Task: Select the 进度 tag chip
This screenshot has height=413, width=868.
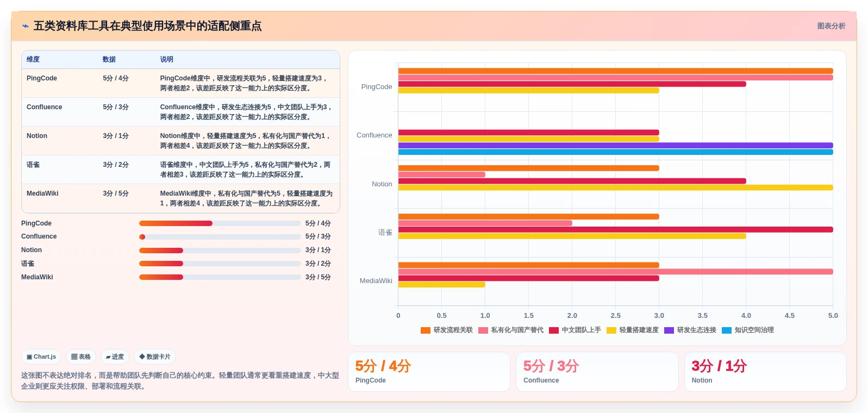Action: [x=115, y=357]
